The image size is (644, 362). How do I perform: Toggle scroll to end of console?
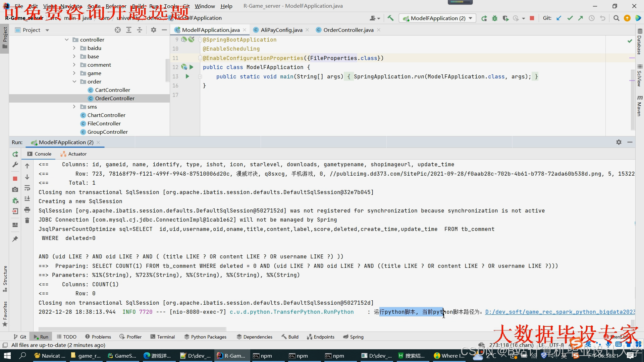point(27,199)
